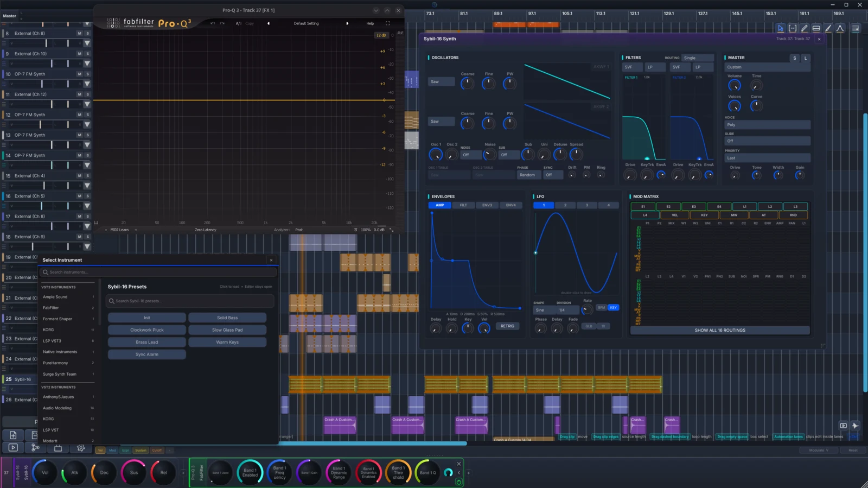The height and width of the screenshot is (488, 868).
Task: Click SHOW ALL 16 ROUTINGS button
Action: point(720,330)
